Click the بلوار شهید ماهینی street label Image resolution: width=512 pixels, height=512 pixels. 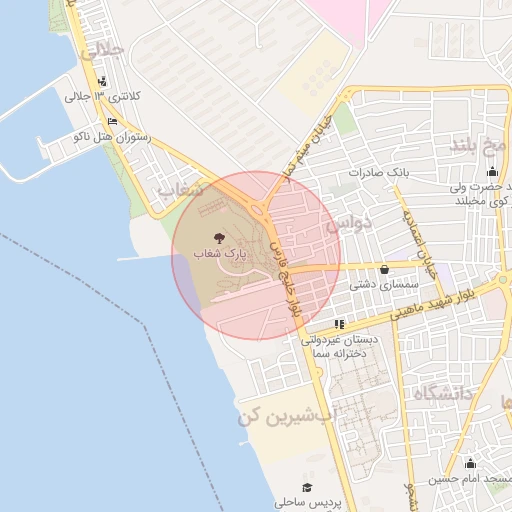click(x=432, y=305)
